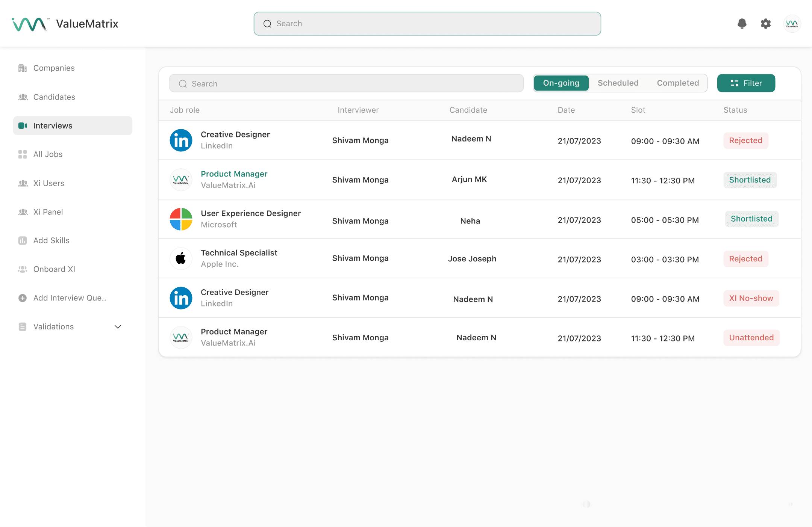Open Candidates in the sidebar
Image resolution: width=812 pixels, height=527 pixels.
pyautogui.click(x=54, y=97)
